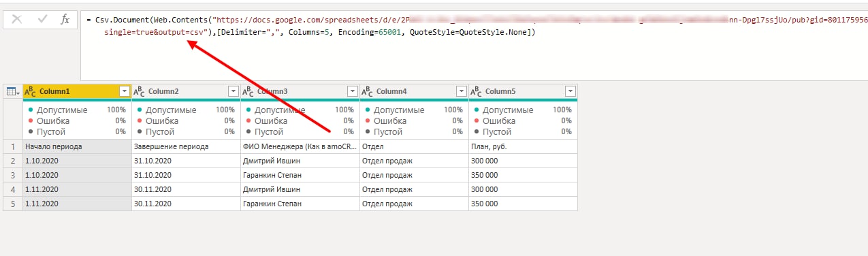Select the Column4 header
The image size is (868, 256).
coord(414,91)
